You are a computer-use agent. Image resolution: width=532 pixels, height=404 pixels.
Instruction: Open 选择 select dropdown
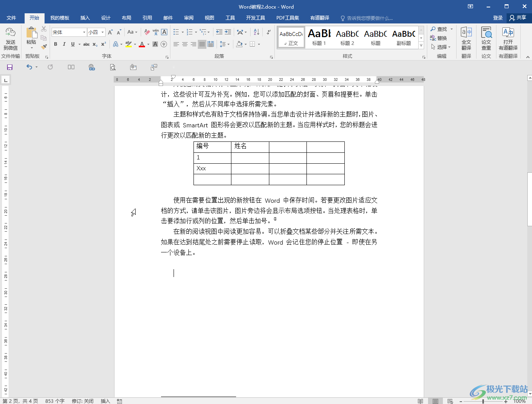point(441,47)
